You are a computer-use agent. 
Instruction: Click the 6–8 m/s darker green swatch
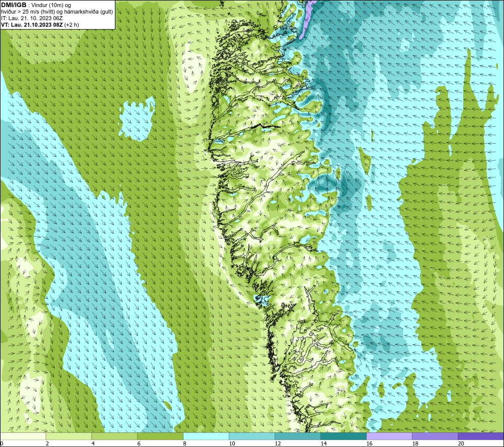tap(160, 436)
